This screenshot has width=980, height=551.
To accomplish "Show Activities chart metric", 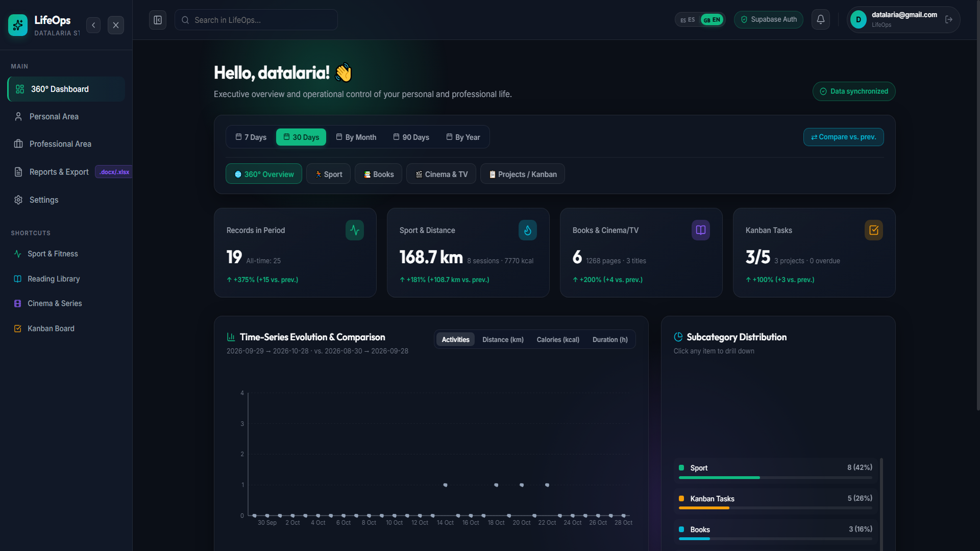I will click(x=455, y=340).
